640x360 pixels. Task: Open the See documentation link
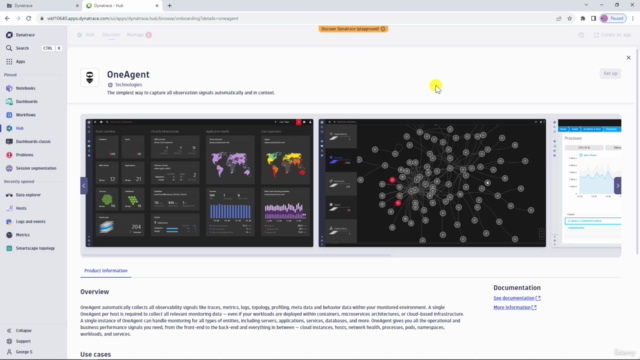tap(517, 298)
